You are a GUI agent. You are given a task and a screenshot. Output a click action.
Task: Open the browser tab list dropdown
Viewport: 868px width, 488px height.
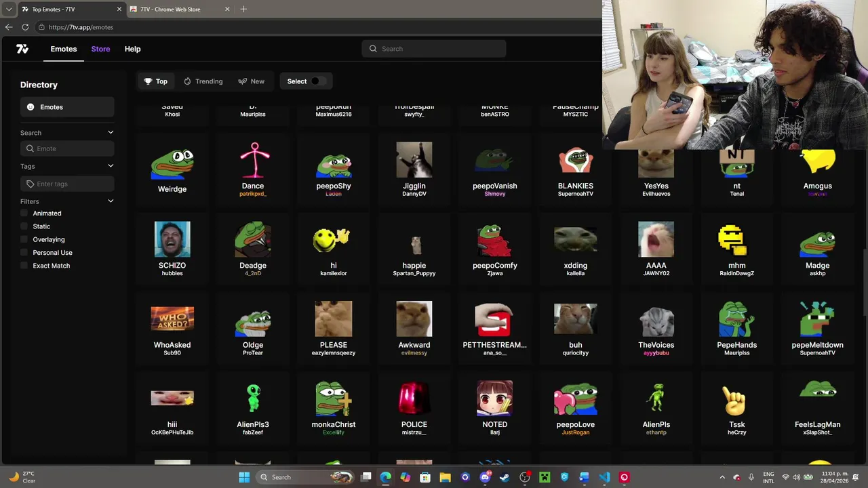[x=9, y=9]
